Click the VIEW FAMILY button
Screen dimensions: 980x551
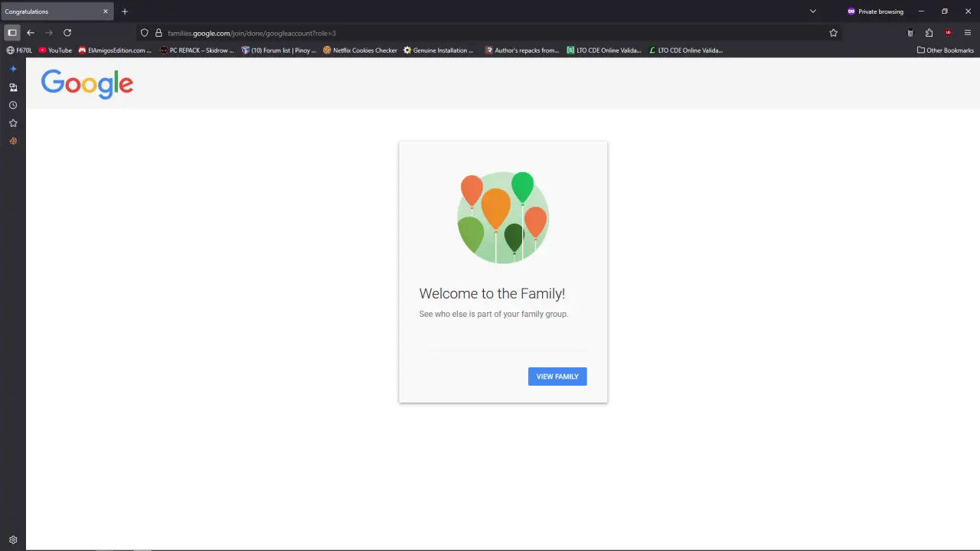(x=557, y=377)
